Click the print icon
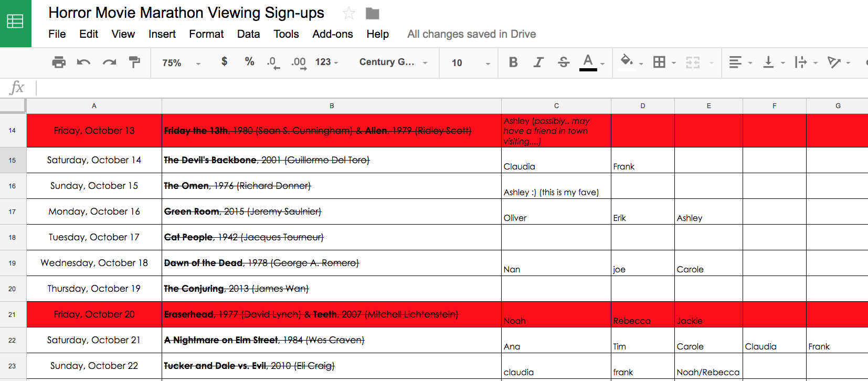Screen dimensions: 868x381 pyautogui.click(x=59, y=62)
